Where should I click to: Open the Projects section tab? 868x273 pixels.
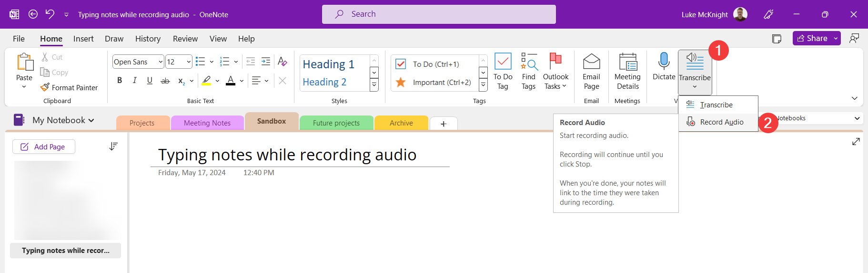click(142, 123)
